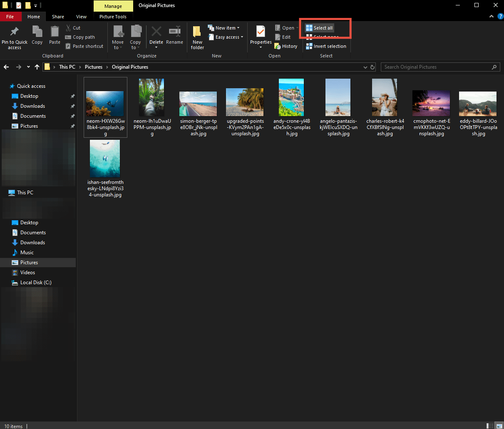Switch to the Share tab
The image size is (504, 429).
click(x=58, y=17)
